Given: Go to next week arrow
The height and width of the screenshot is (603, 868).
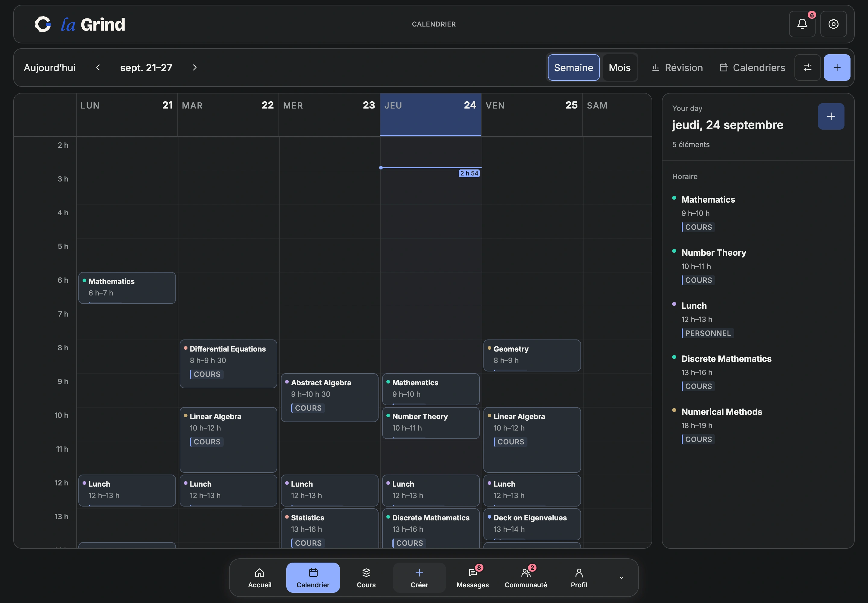Looking at the screenshot, I should point(194,68).
